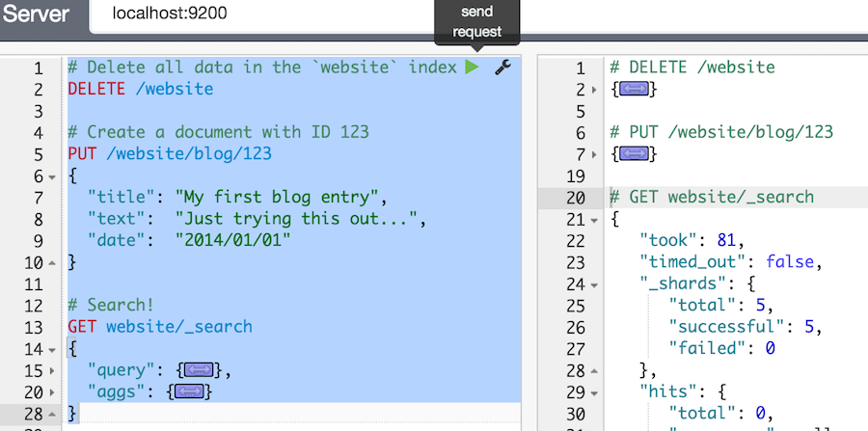Click the "2014/01/01" date value

[x=232, y=240]
